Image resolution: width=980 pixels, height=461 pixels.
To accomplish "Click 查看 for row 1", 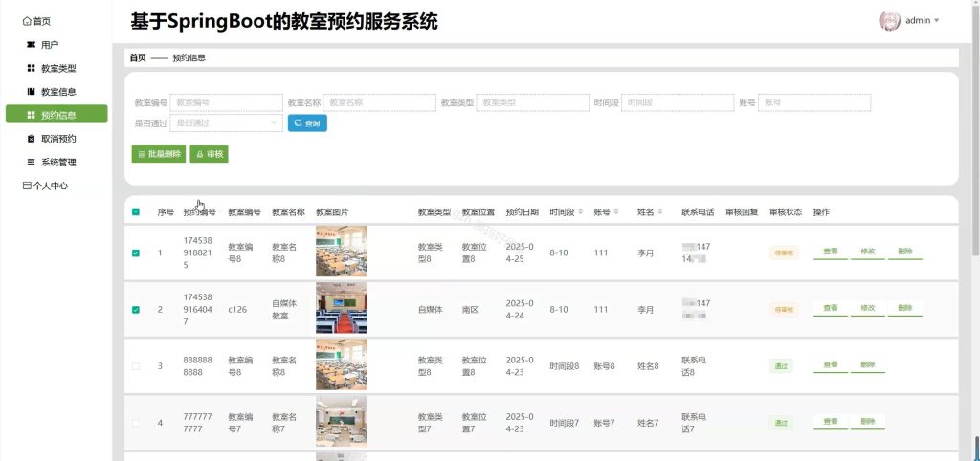I will point(830,252).
